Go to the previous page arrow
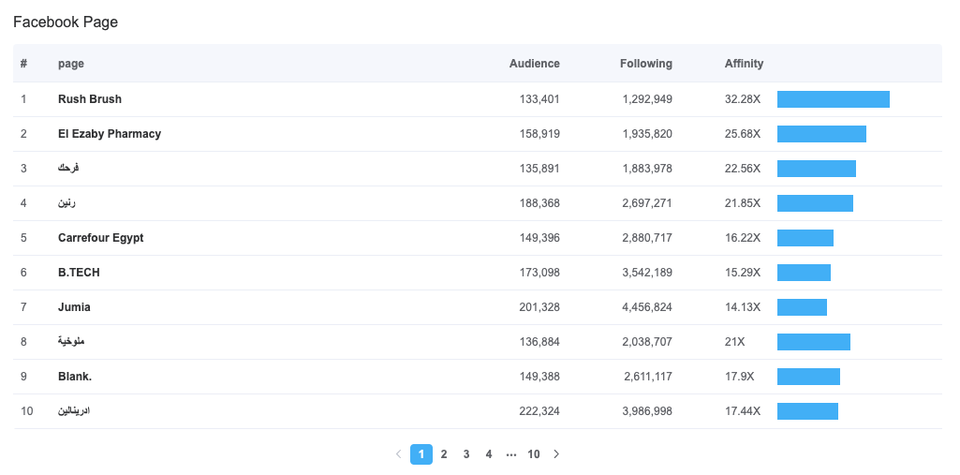 click(399, 454)
